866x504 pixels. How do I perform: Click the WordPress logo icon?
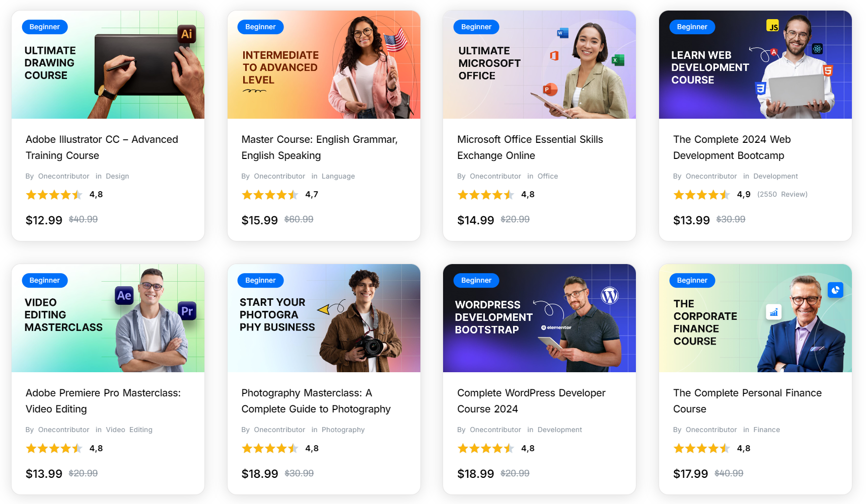610,295
